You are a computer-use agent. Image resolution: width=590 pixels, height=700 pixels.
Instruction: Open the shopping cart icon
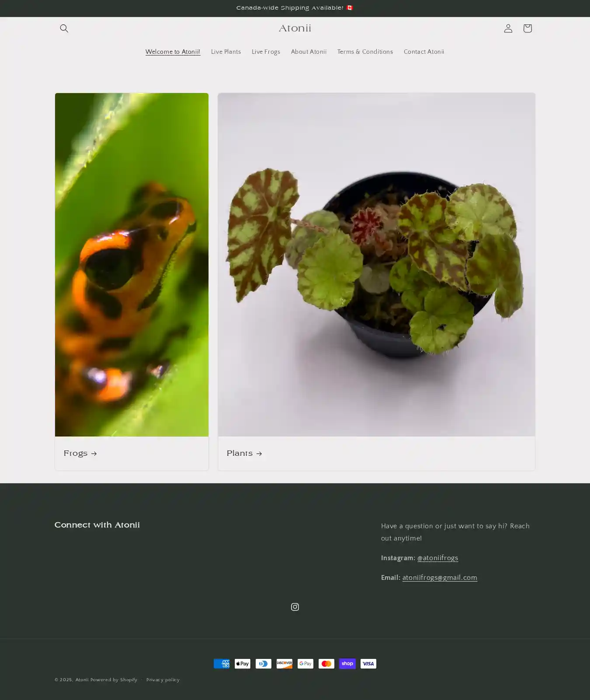[x=527, y=28]
